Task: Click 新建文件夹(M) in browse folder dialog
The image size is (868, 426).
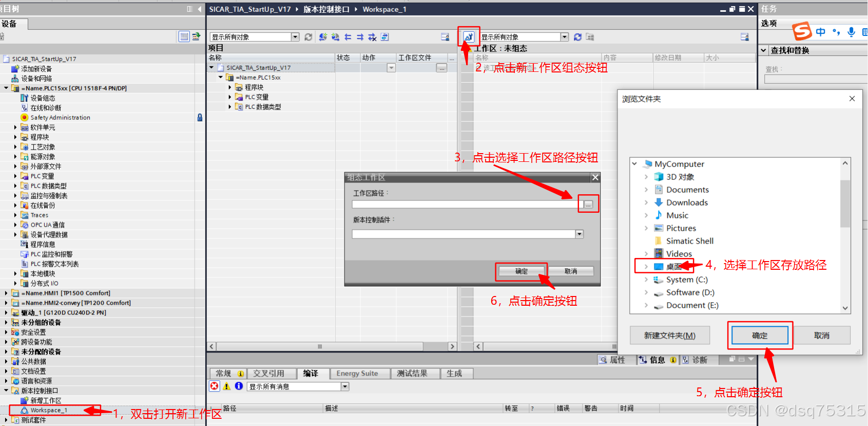Action: point(670,336)
